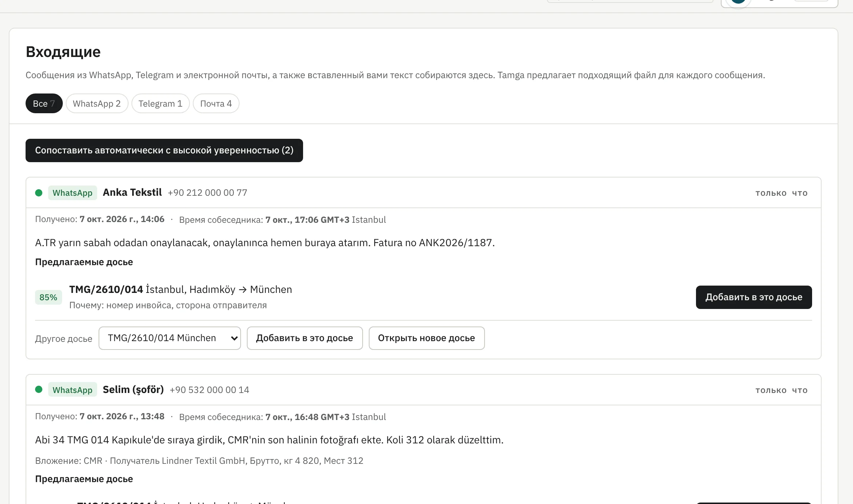Click phone number +90 212 000 00 77
The height and width of the screenshot is (504, 853).
point(207,193)
